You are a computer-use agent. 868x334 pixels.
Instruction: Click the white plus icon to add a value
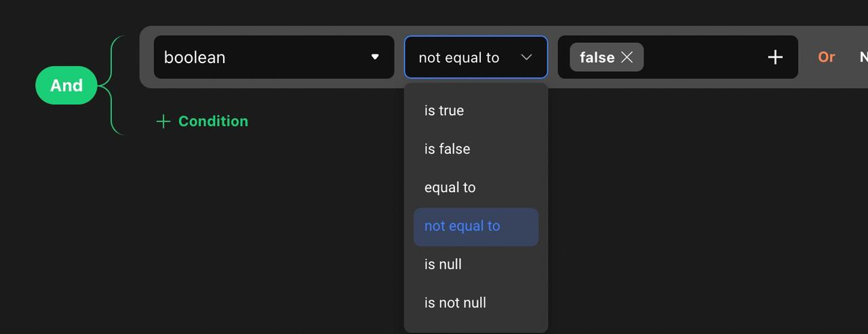775,58
